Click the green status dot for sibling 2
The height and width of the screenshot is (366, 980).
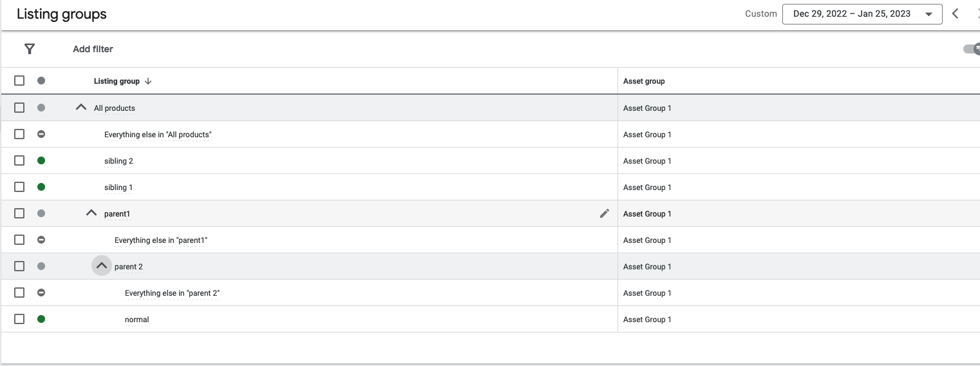(41, 160)
